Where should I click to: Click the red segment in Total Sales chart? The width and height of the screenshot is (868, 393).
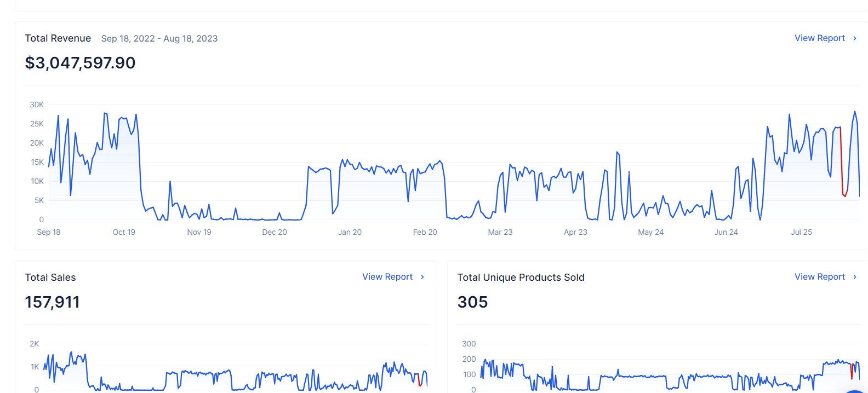click(x=419, y=380)
